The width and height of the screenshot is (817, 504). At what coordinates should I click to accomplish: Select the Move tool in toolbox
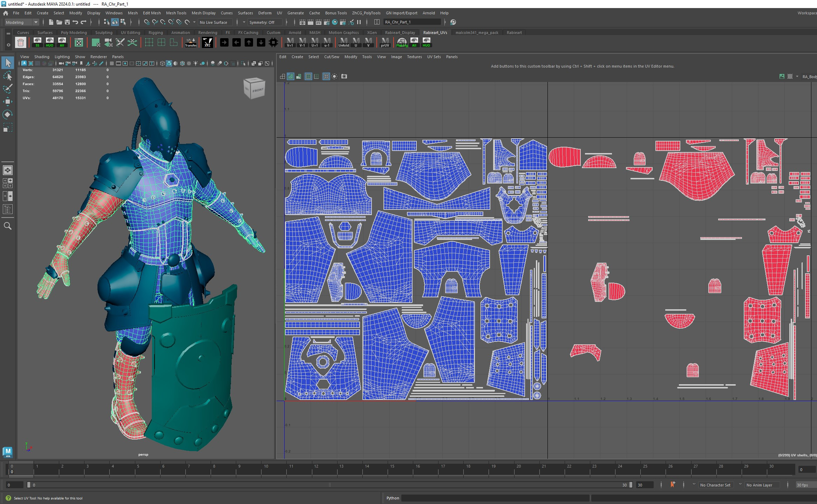pyautogui.click(x=8, y=102)
